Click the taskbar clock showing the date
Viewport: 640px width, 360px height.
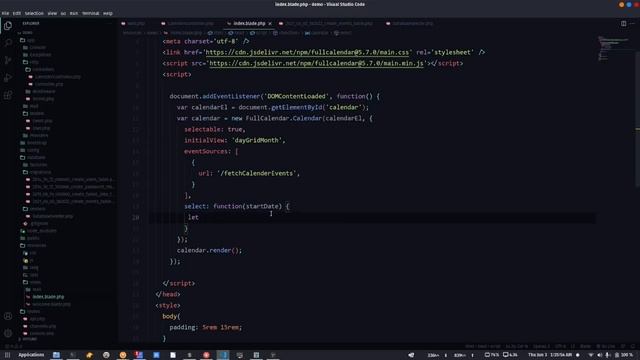(550, 355)
